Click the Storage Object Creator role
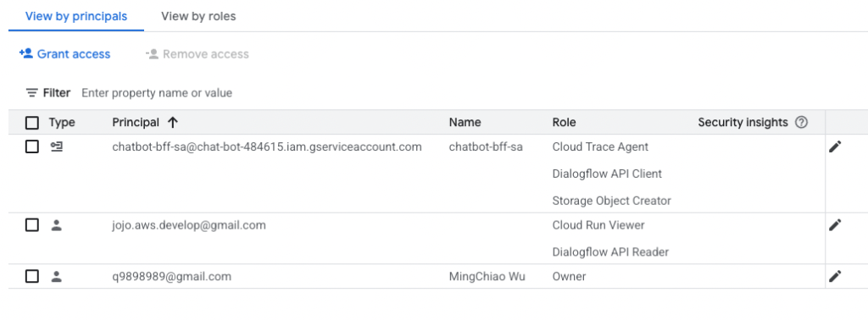Image resolution: width=868 pixels, height=320 pixels. (x=612, y=201)
